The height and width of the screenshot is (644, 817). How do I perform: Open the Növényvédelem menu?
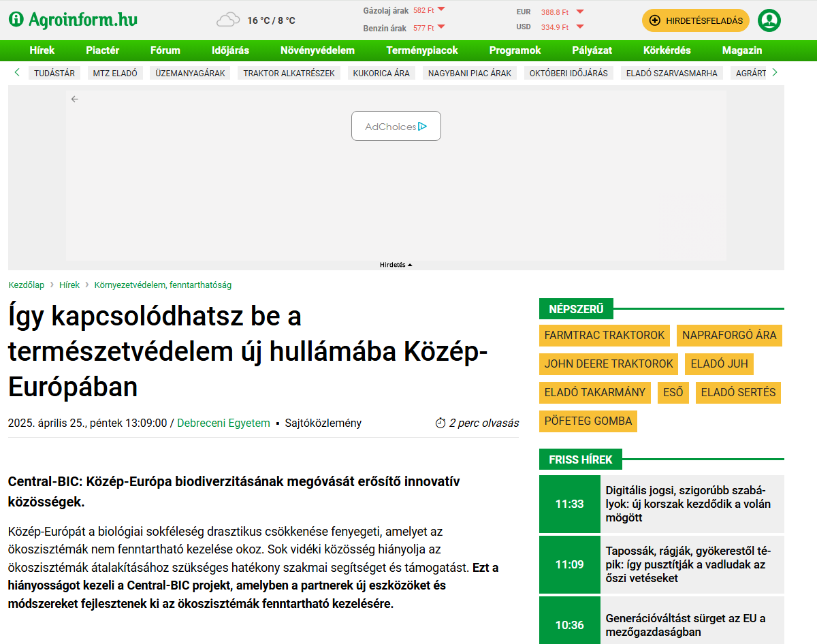[x=317, y=50]
